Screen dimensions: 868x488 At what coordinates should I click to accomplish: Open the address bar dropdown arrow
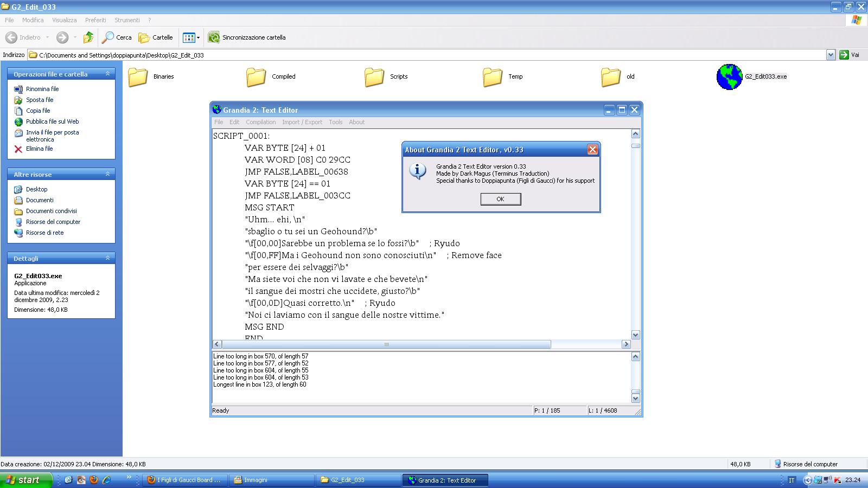[x=831, y=55]
